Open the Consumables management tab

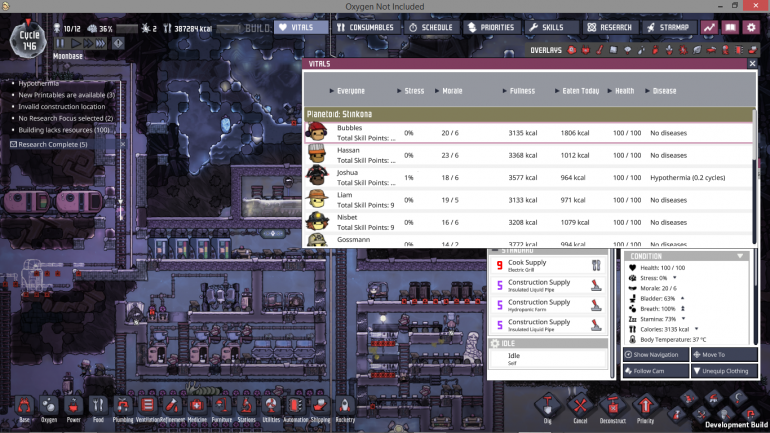(365, 27)
